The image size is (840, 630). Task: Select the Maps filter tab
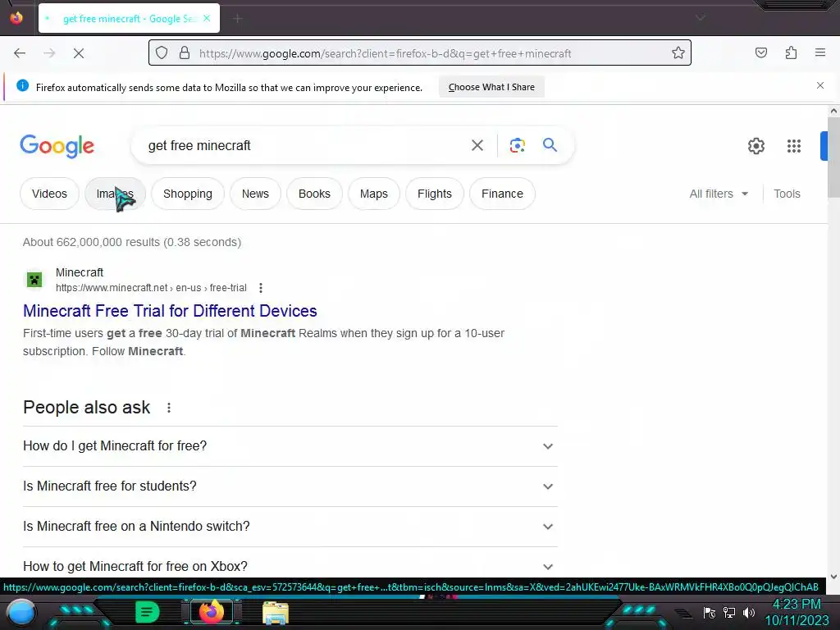(x=374, y=194)
